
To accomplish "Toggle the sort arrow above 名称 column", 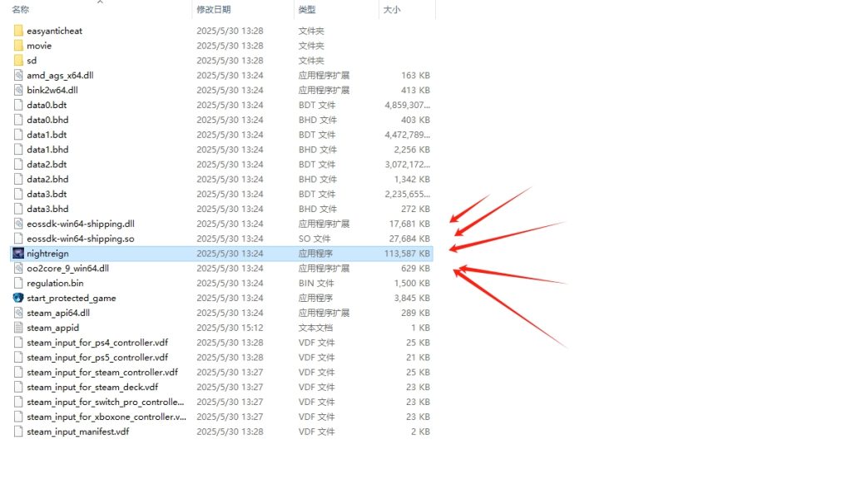I will pos(100,2).
